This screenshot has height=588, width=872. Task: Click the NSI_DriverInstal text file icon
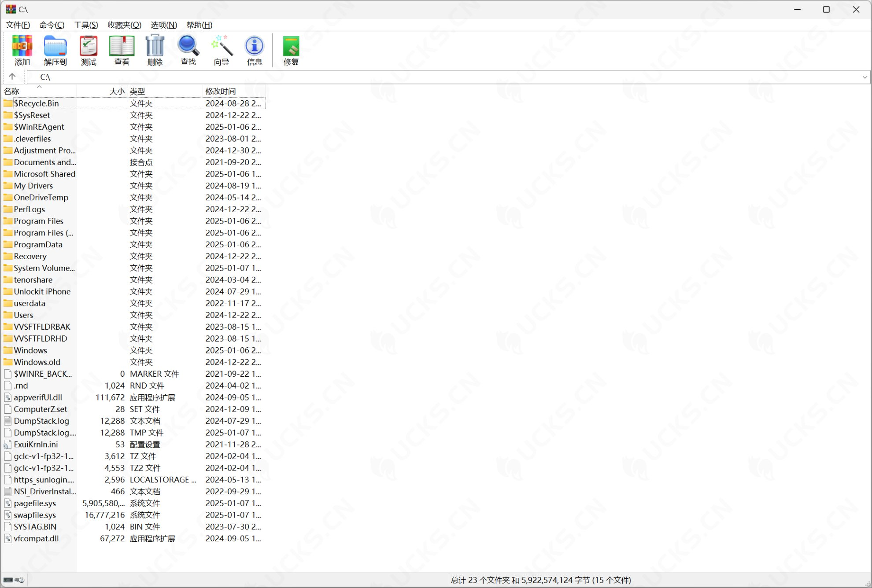8,491
